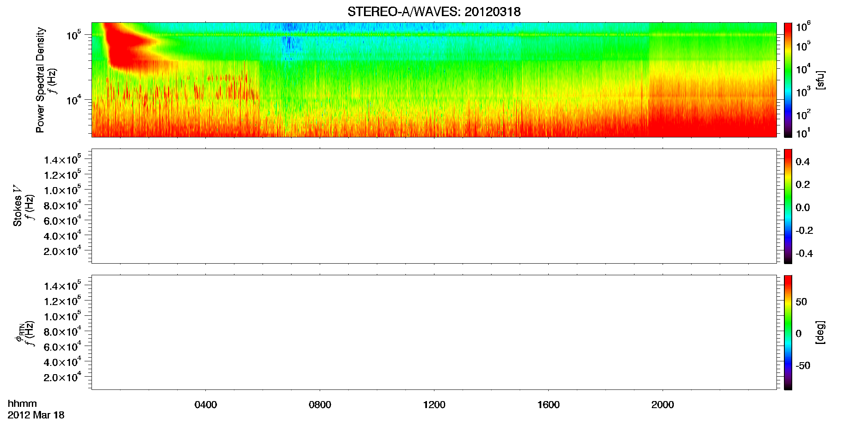The image size is (868, 447).
Task: Click the 2000 time tick label
Action: pyautogui.click(x=663, y=405)
